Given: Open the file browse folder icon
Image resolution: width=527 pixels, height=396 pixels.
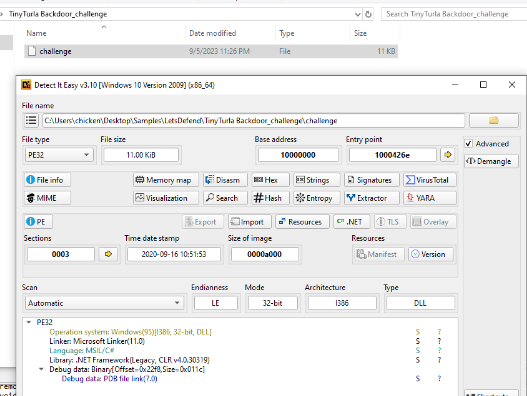Looking at the screenshot, I should coord(493,120).
